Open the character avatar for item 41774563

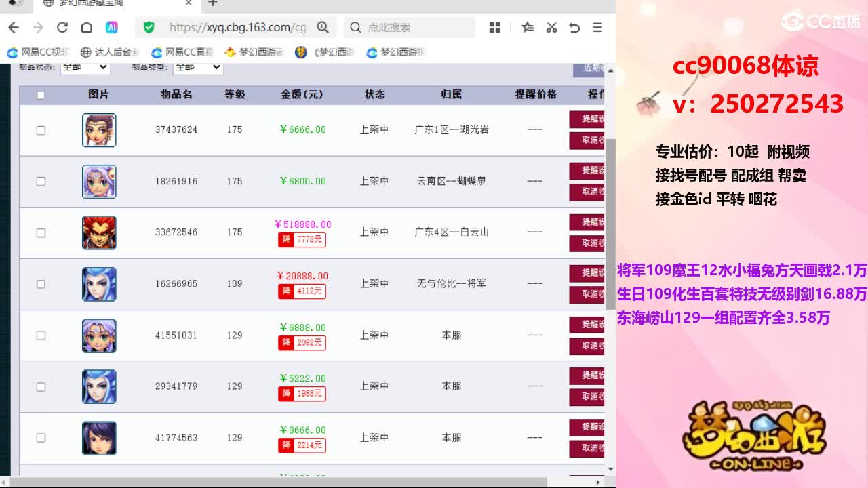point(99,438)
